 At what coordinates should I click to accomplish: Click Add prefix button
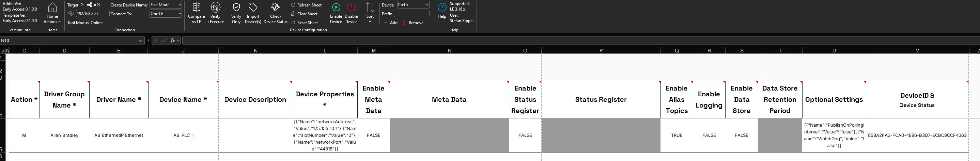pyautogui.click(x=391, y=23)
